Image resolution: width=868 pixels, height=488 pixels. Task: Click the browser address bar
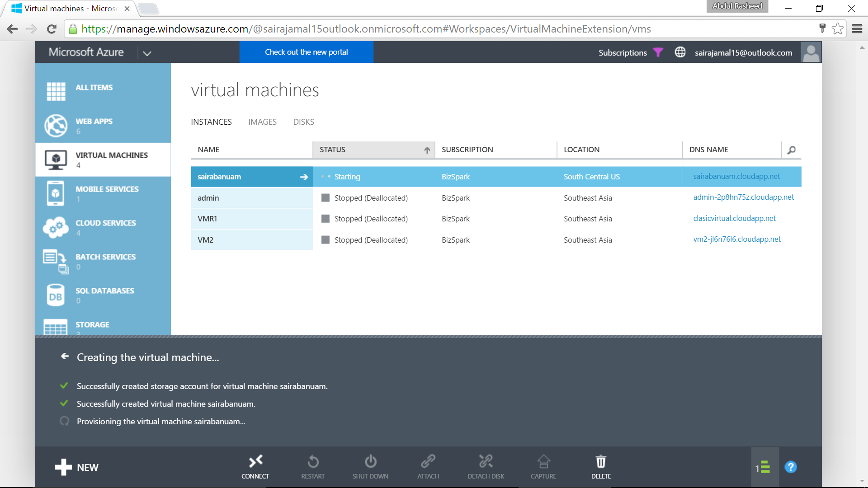443,29
